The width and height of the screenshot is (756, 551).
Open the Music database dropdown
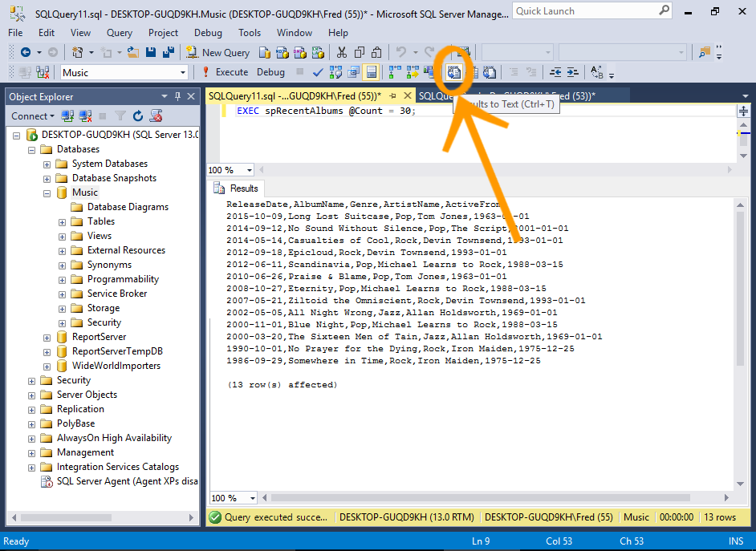point(182,72)
